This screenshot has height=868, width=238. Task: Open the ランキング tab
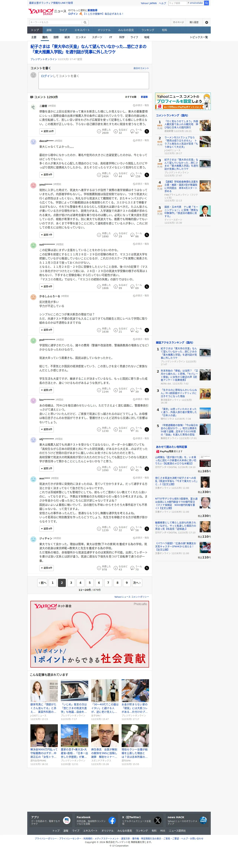pos(148,30)
